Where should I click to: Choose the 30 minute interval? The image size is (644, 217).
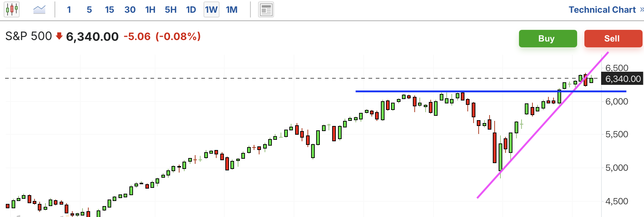click(x=130, y=9)
